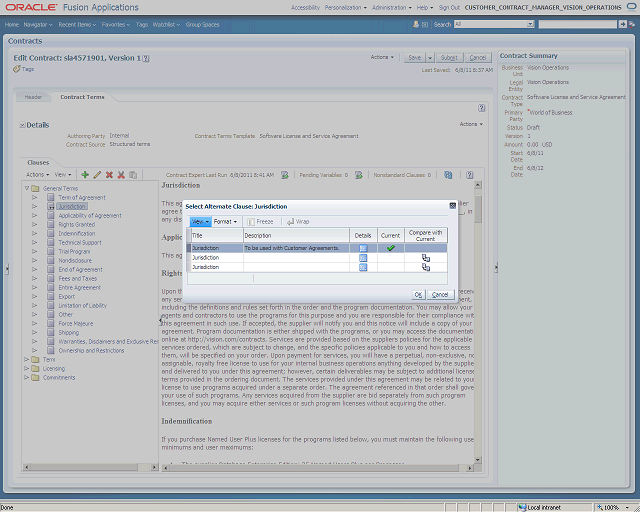Collapse the General Terms folder arrow

point(27,188)
